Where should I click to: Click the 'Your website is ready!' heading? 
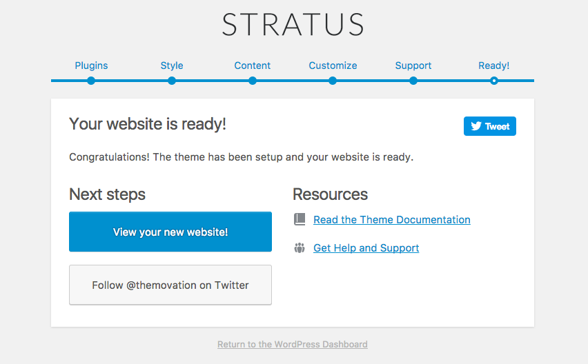coord(148,124)
